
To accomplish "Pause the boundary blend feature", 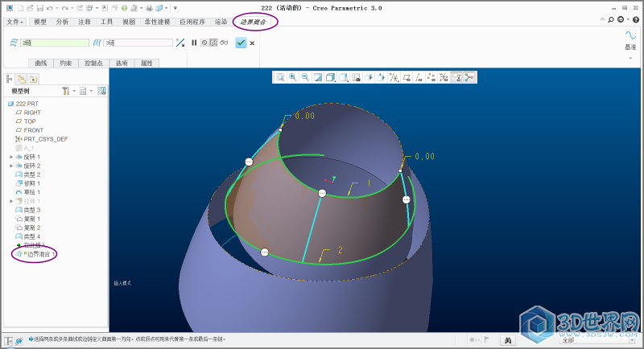I will [194, 43].
